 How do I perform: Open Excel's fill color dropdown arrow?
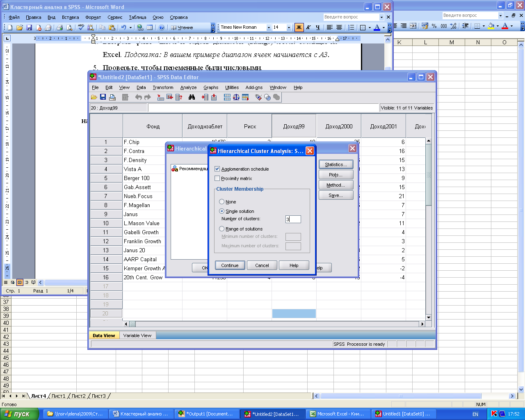tap(498, 26)
